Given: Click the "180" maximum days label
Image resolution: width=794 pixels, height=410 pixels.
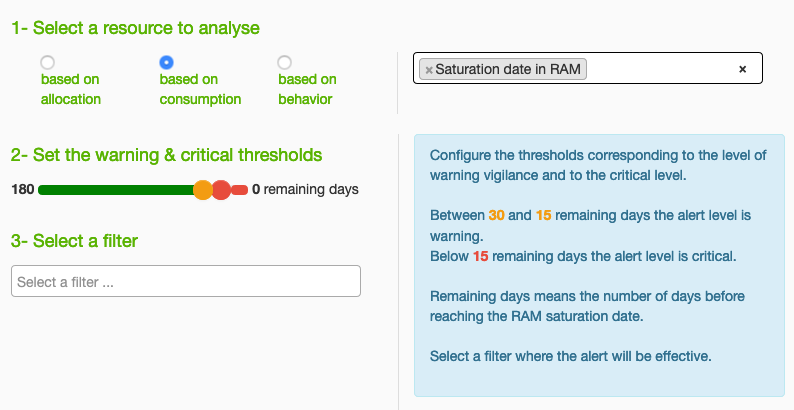Looking at the screenshot, I should click(x=23, y=190).
